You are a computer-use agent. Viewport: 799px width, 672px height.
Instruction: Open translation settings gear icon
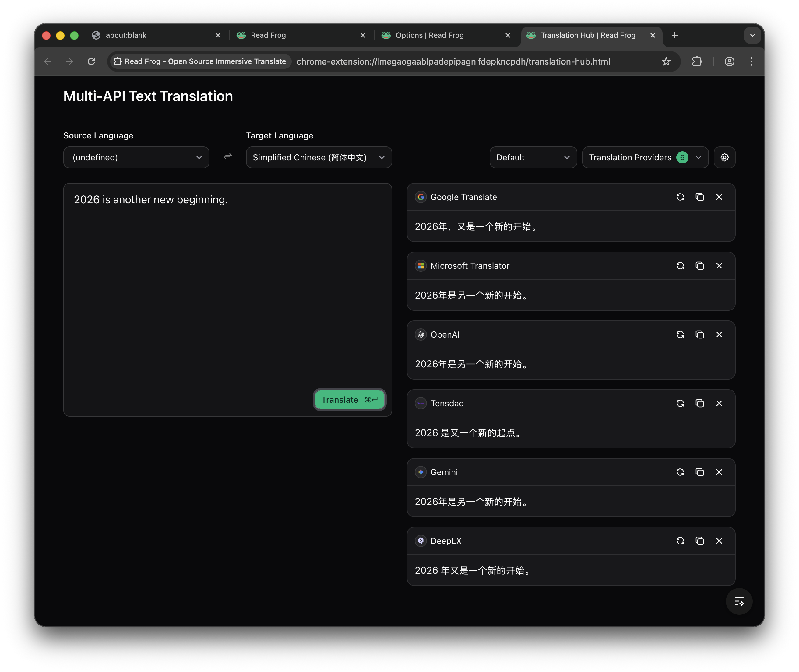click(724, 157)
